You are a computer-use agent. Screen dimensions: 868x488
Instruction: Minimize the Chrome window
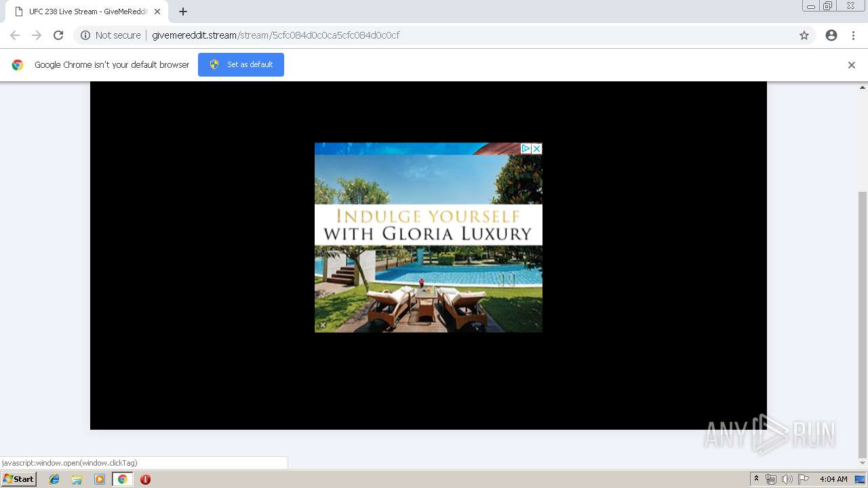[x=811, y=6]
